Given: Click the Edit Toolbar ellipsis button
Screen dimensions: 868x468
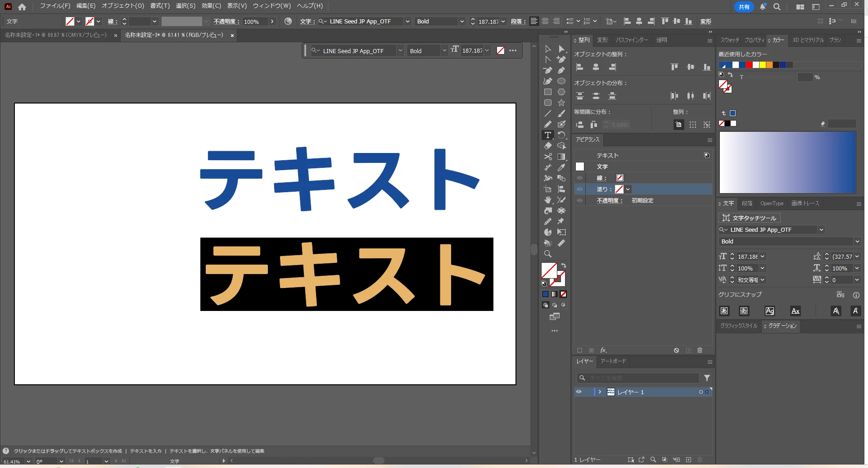Looking at the screenshot, I should (x=555, y=331).
